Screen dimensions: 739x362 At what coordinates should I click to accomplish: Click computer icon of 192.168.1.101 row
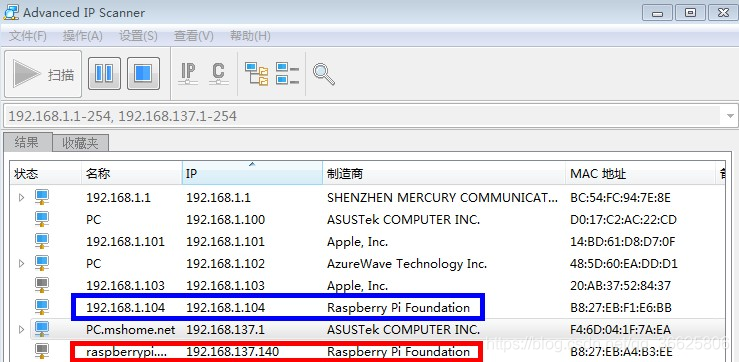[x=42, y=241]
